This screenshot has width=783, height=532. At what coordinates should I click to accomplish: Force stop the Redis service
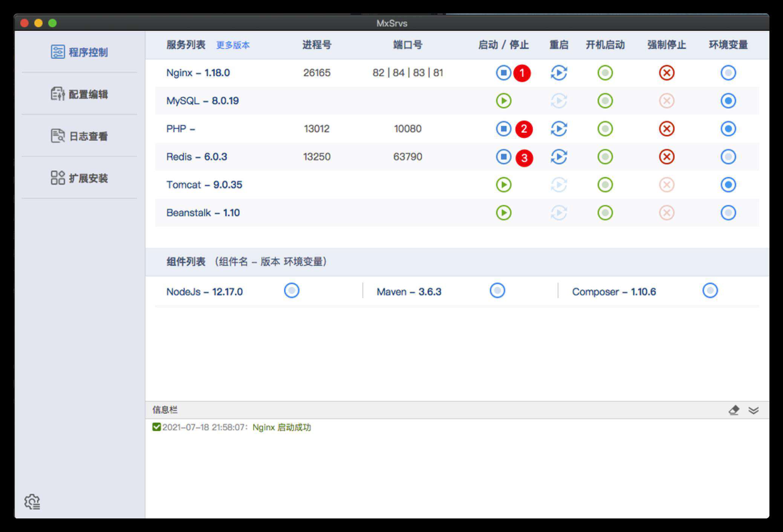[667, 157]
